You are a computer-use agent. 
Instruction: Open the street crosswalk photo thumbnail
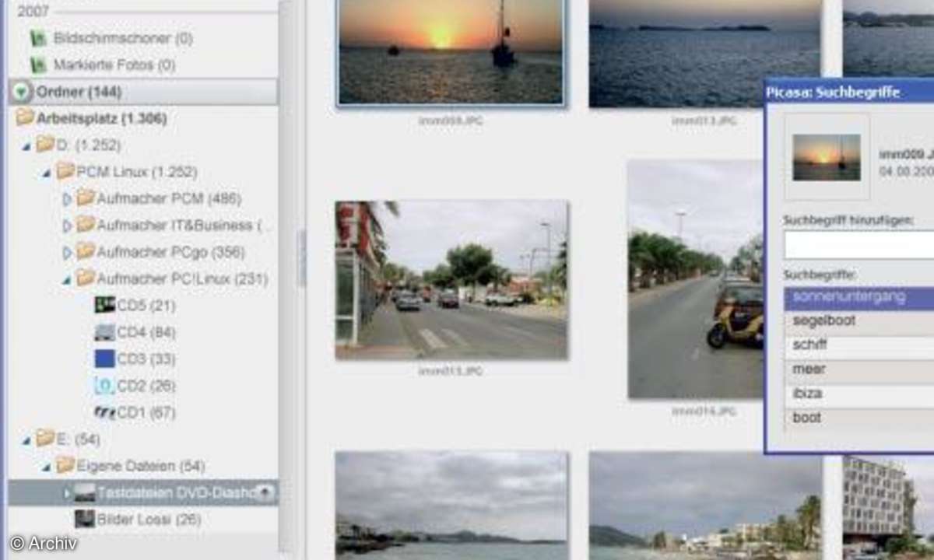(x=451, y=280)
